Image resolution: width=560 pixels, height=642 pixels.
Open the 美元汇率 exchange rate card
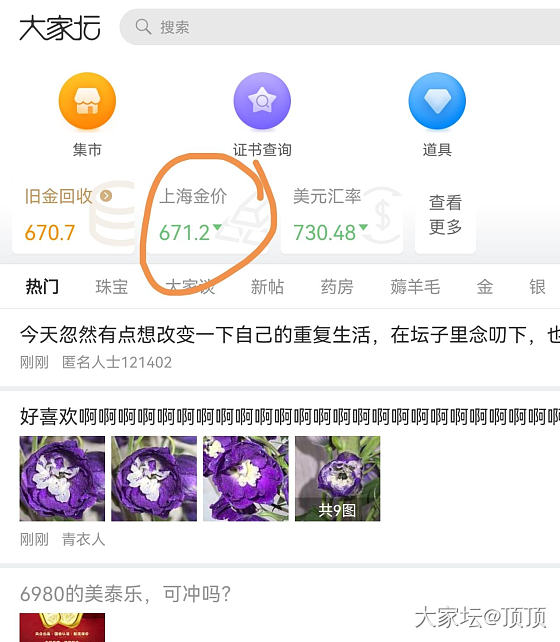(342, 216)
